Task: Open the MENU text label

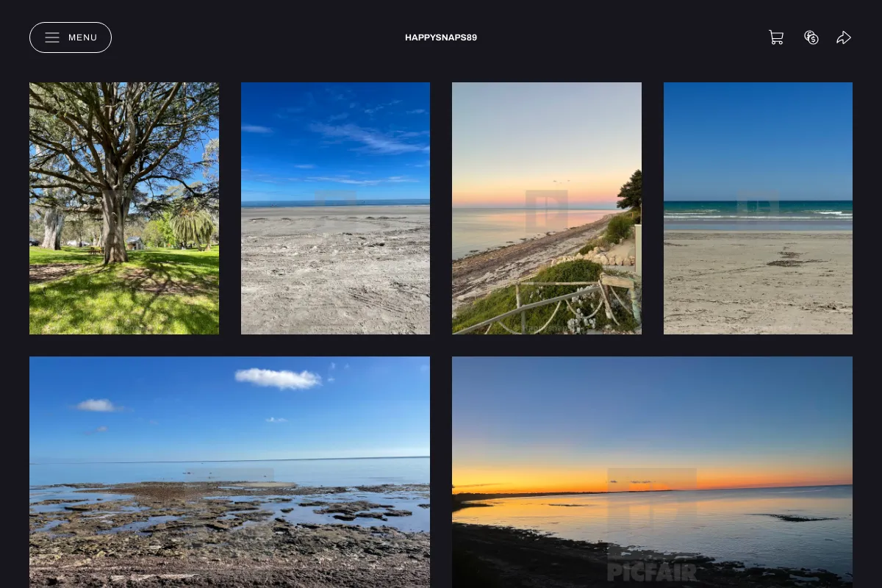Action: point(83,37)
